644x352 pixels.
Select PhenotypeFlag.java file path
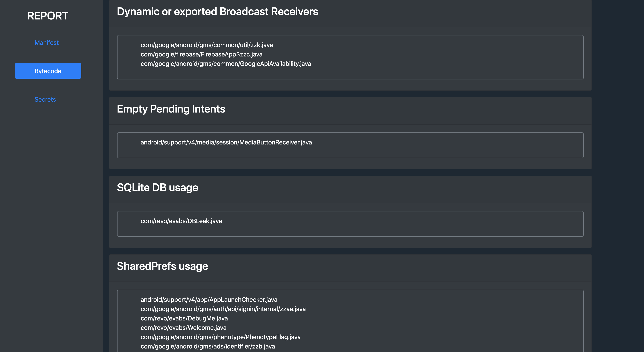(x=220, y=337)
